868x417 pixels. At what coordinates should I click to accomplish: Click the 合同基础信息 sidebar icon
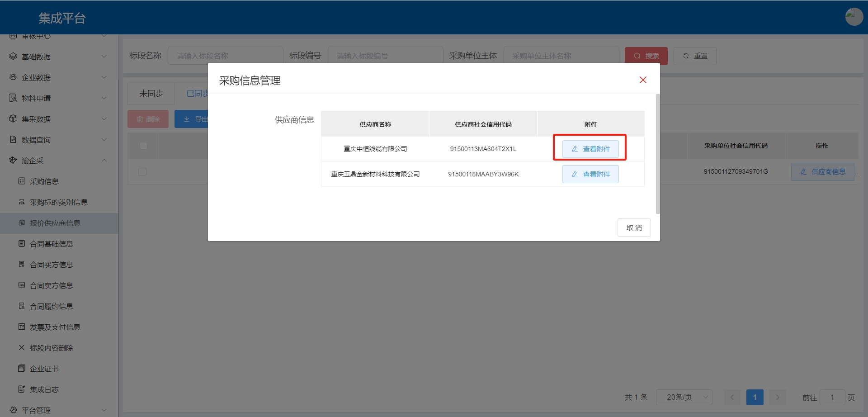click(x=22, y=243)
